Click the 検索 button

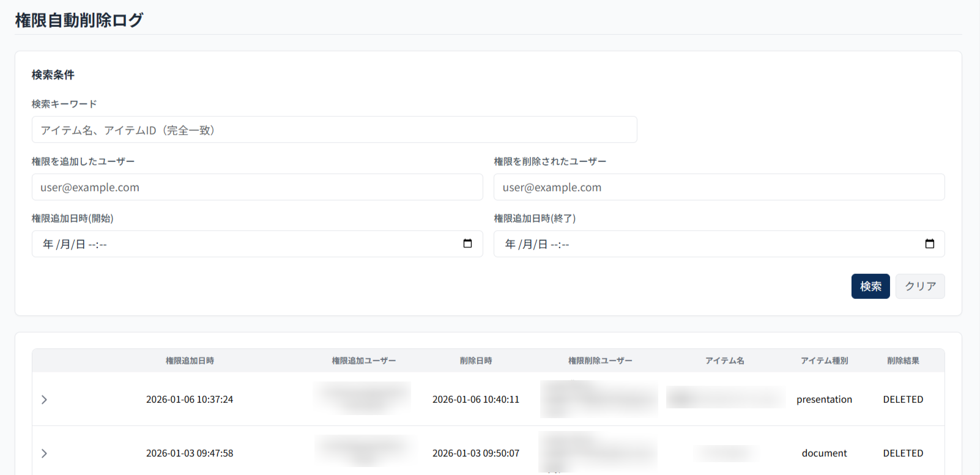870,286
